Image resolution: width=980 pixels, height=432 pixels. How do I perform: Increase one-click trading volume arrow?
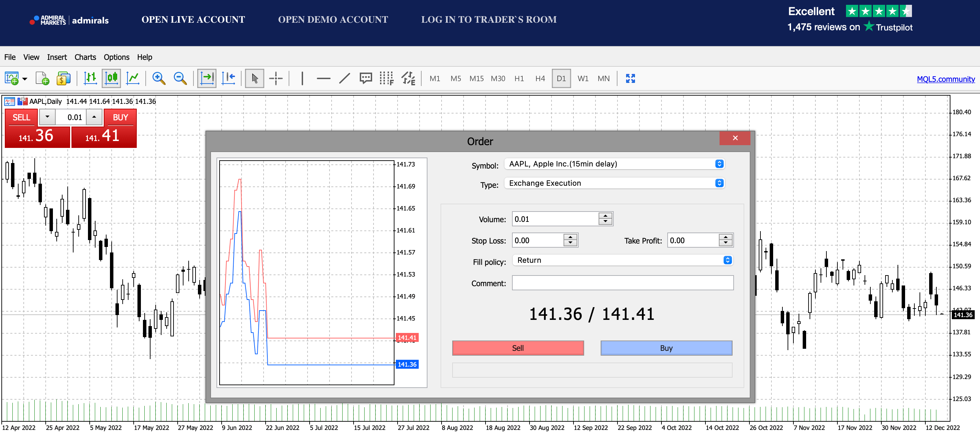coord(94,117)
